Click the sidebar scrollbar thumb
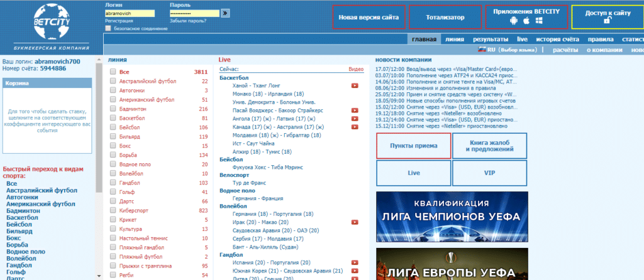The width and height of the screenshot is (644, 280). [99, 127]
